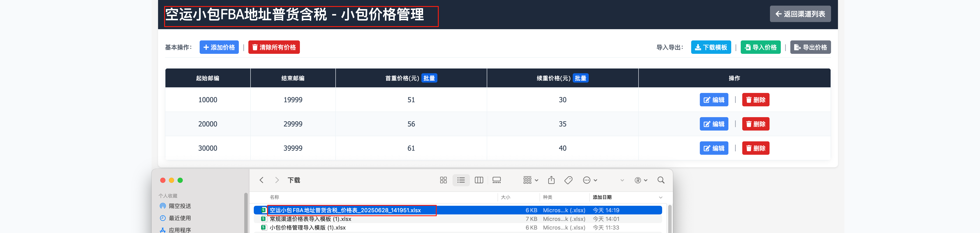Click continued-weight price cell 30
Screen dimensions: 980x233
[563, 100]
